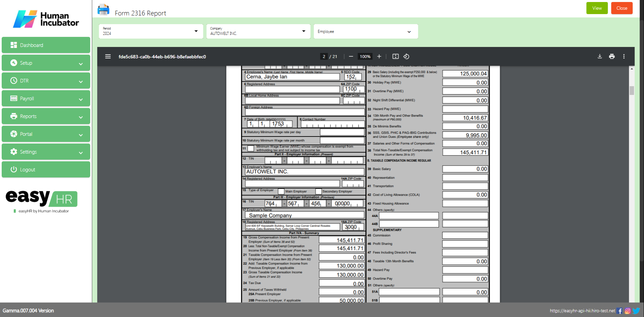Viewport: 644px width, 317px height.
Task: Check the Secondary Employer box
Action: coord(318,191)
